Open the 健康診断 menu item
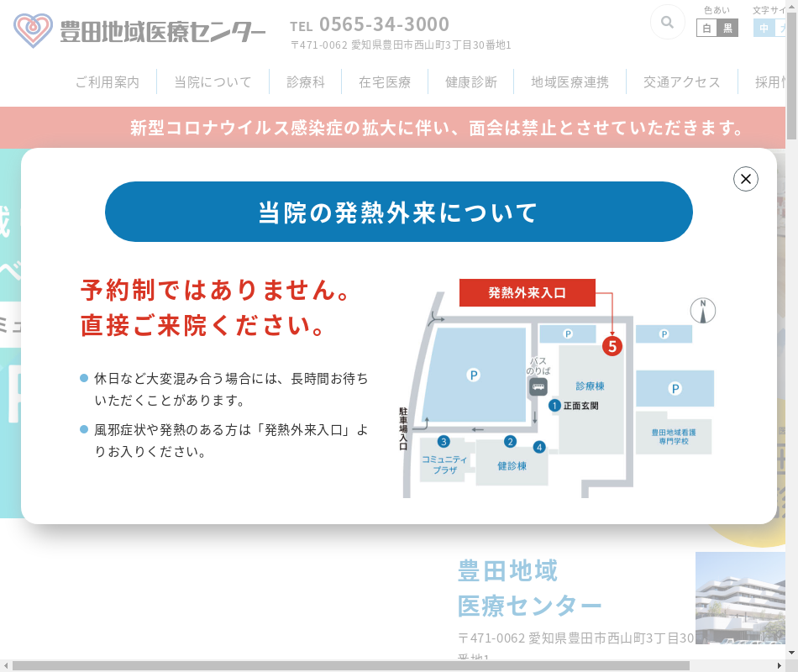 [x=471, y=82]
